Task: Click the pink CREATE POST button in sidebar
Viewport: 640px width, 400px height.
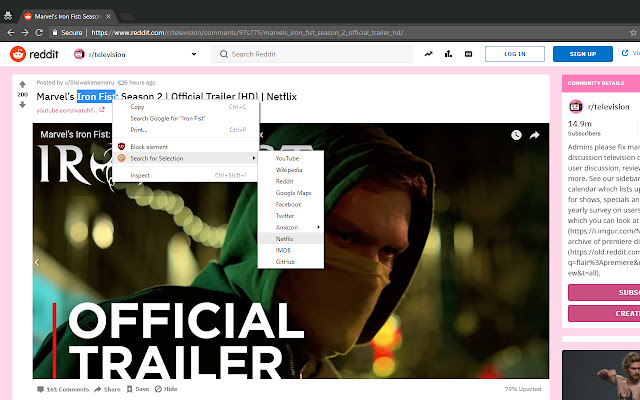Action: [x=604, y=313]
